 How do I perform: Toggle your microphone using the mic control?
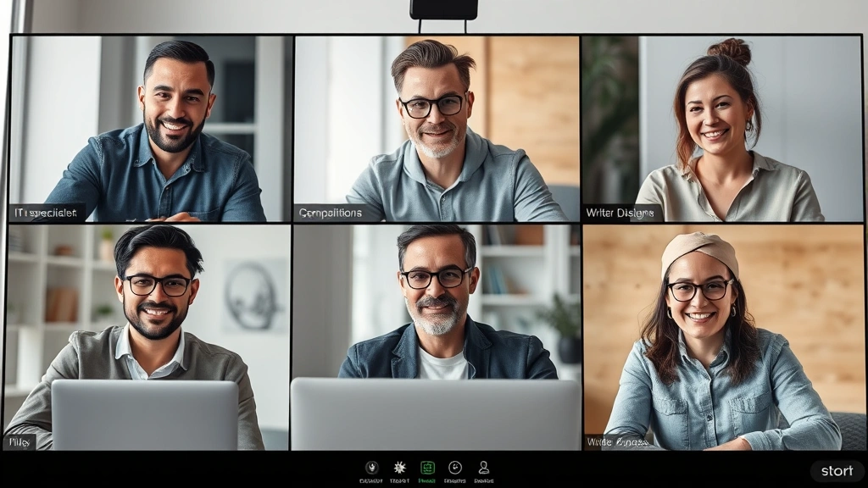click(x=370, y=467)
